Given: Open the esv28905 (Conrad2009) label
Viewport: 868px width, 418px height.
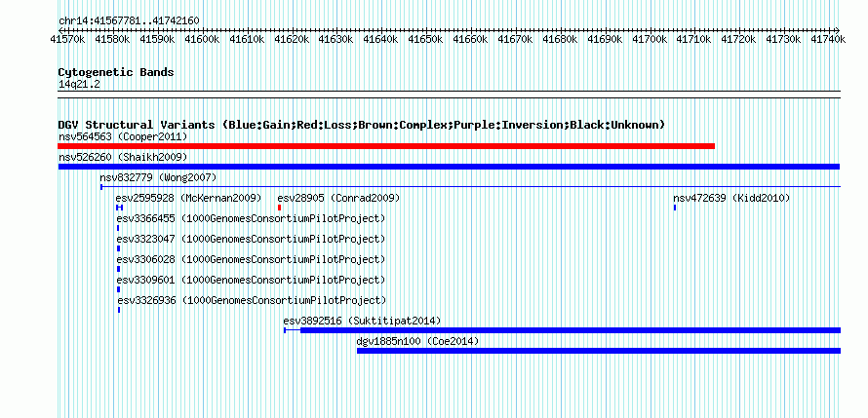Looking at the screenshot, I should pyautogui.click(x=338, y=198).
